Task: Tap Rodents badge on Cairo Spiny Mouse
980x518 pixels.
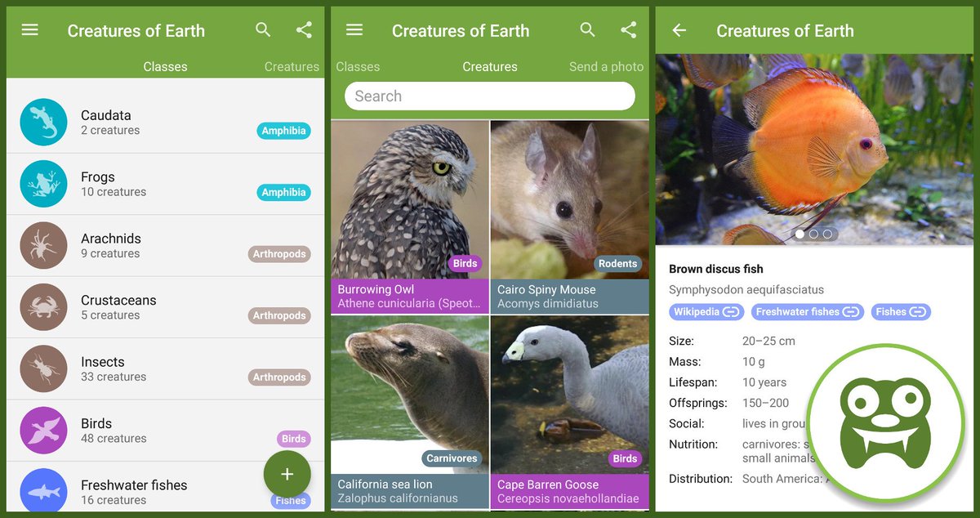Action: [x=617, y=263]
